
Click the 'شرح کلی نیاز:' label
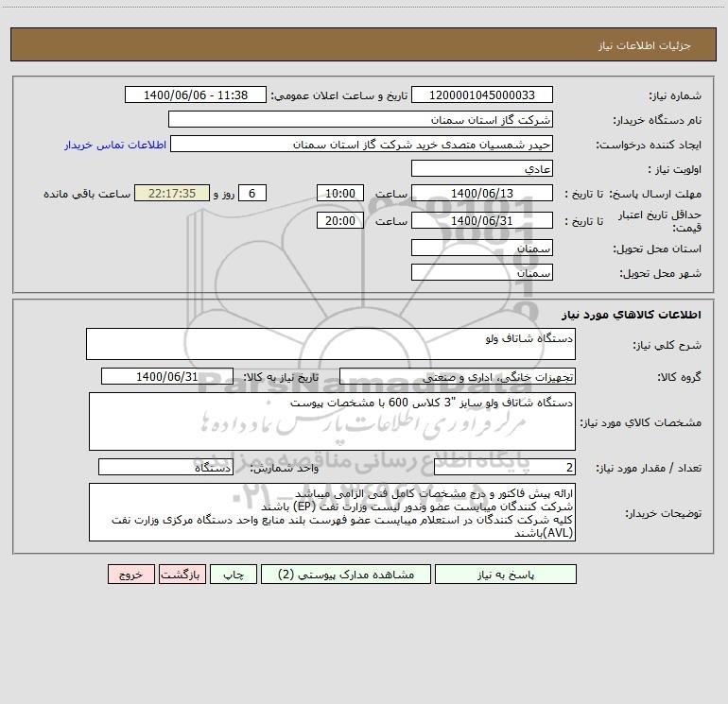pyautogui.click(x=667, y=345)
